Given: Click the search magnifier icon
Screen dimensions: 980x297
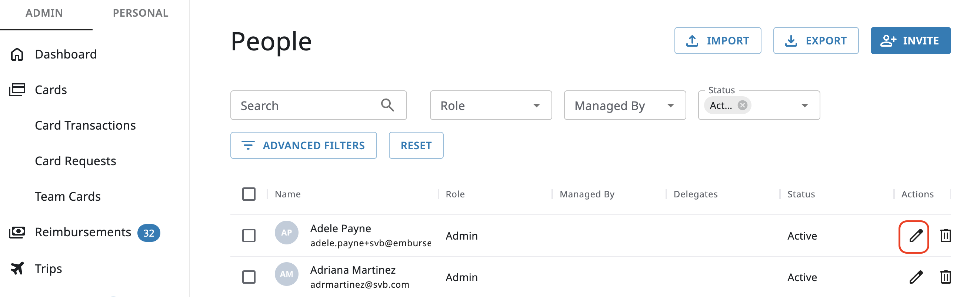Looking at the screenshot, I should coord(387,105).
